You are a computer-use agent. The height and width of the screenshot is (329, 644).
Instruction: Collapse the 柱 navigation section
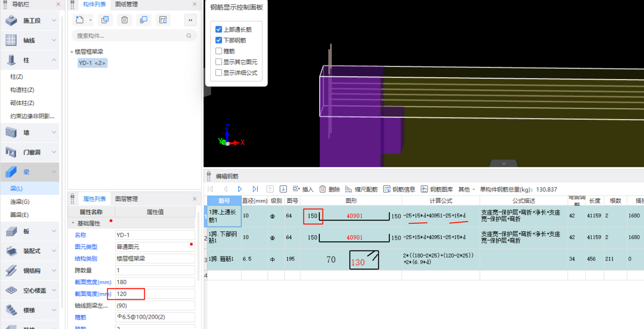(x=54, y=60)
